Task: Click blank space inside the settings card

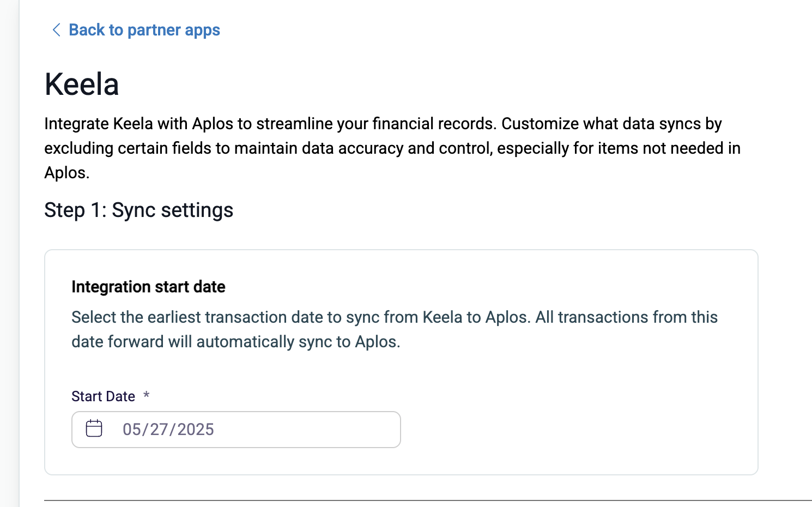Action: point(578,420)
